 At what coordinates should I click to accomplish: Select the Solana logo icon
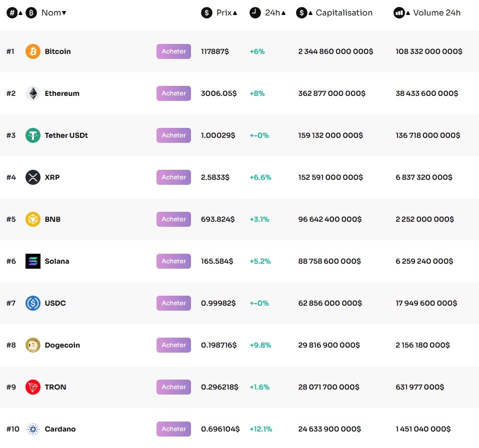[x=33, y=261]
